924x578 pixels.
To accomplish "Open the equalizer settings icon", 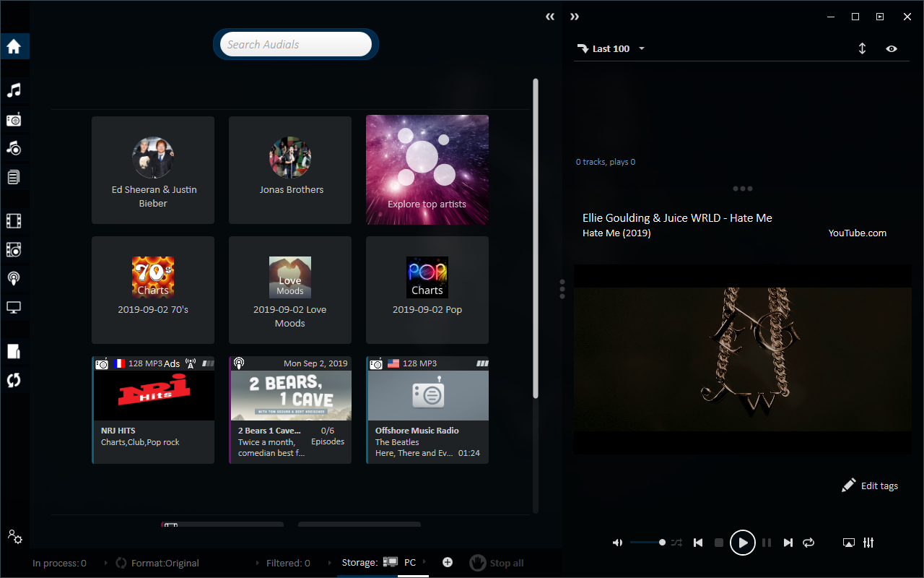I will tap(869, 543).
